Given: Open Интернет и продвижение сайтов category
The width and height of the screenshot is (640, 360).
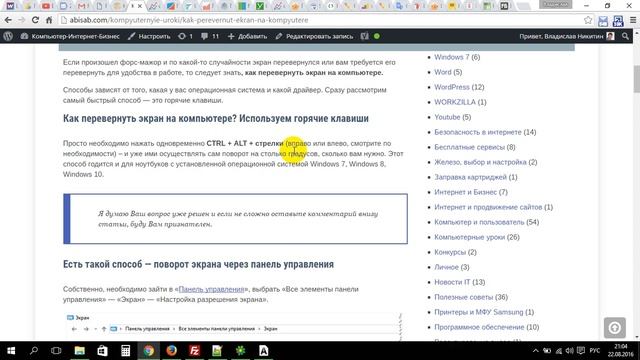Looking at the screenshot, I should click(488, 207).
